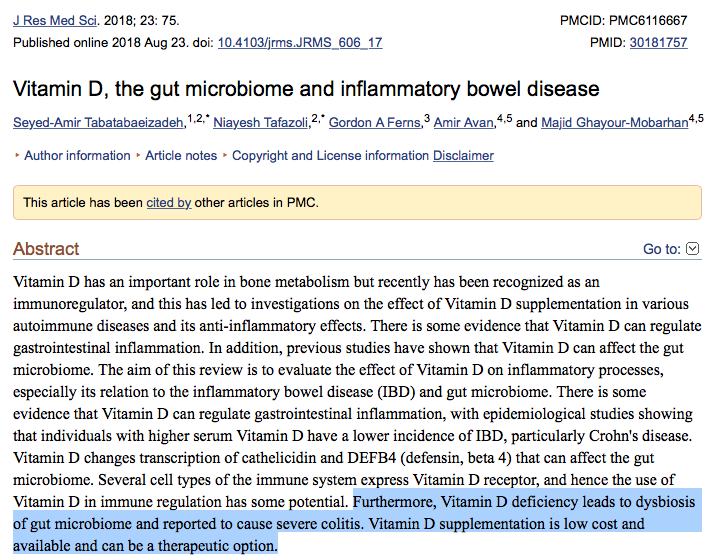Click the Abstract section heading

tap(46, 249)
